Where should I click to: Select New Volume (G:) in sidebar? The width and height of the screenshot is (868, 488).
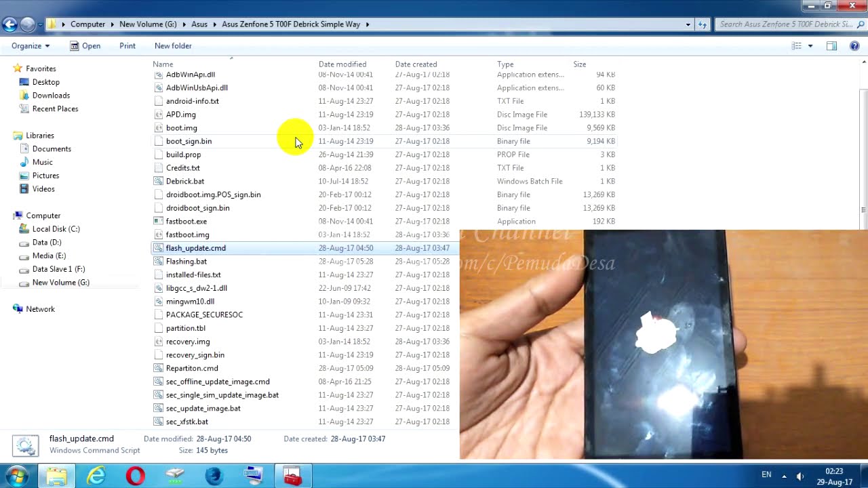(x=60, y=283)
